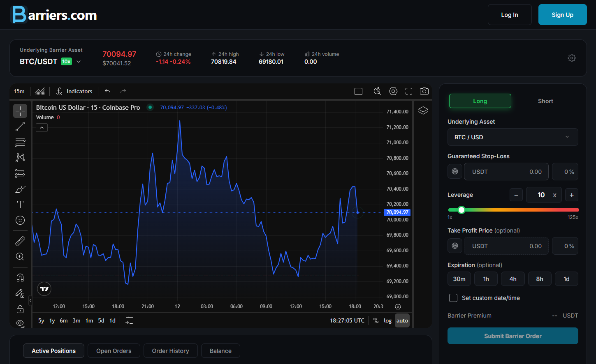Open the BTC / USD underlying asset dropdown
596x364 pixels.
coord(513,137)
